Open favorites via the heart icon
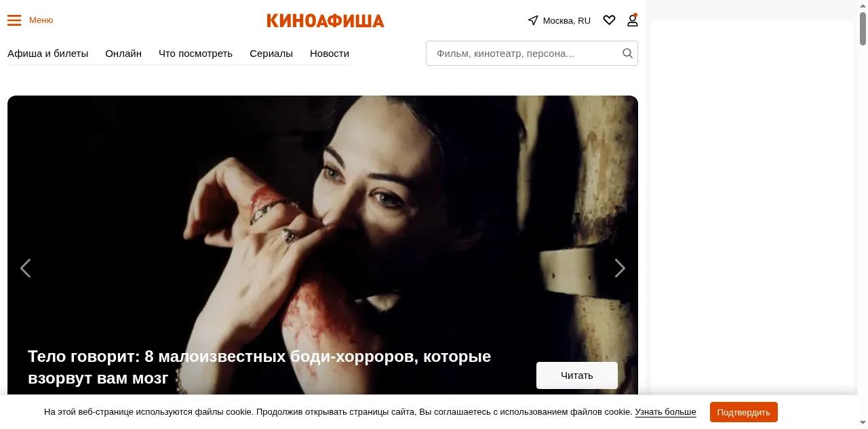This screenshot has width=868, height=429. (609, 20)
